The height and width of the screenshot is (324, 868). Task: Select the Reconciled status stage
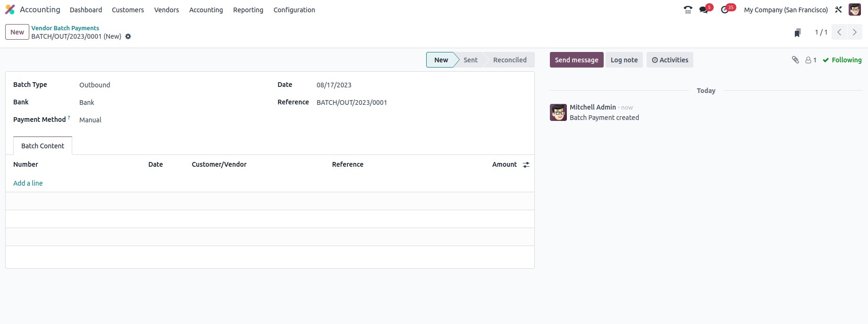click(510, 60)
